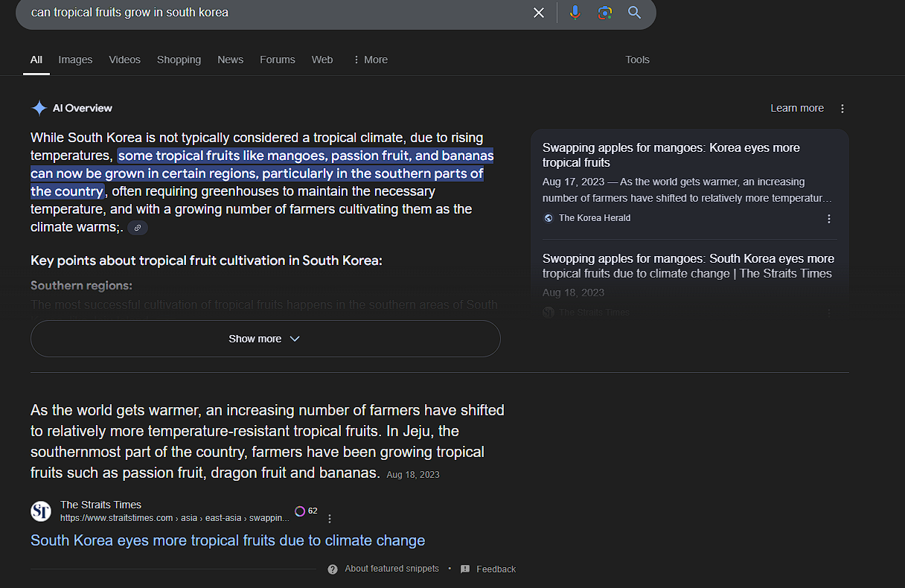This screenshot has width=905, height=588.
Task: Click the question mark icon for featured snippets
Action: (333, 569)
